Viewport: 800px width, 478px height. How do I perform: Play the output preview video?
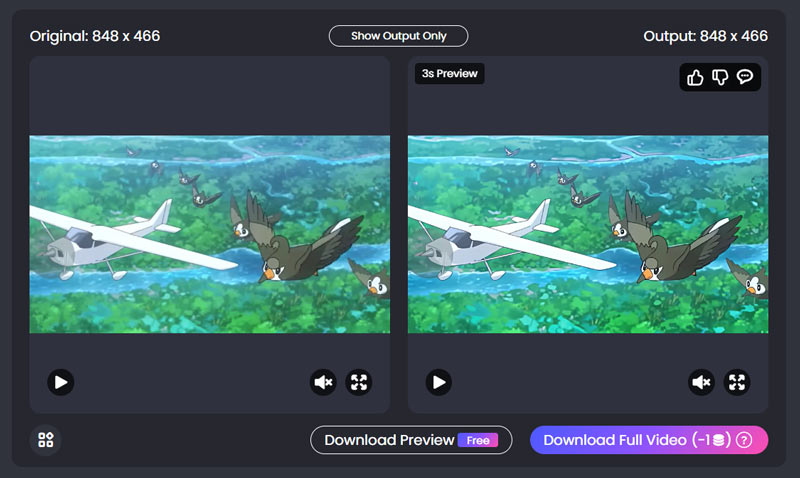pos(439,382)
